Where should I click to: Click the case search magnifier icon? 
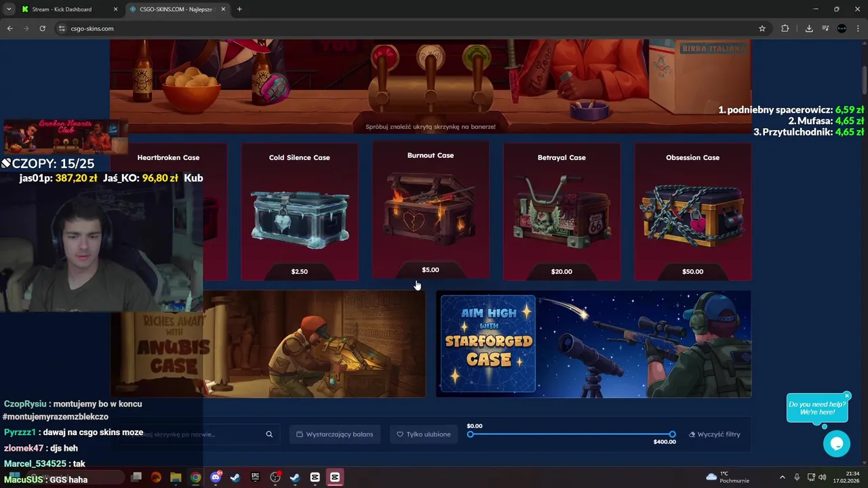pos(269,434)
